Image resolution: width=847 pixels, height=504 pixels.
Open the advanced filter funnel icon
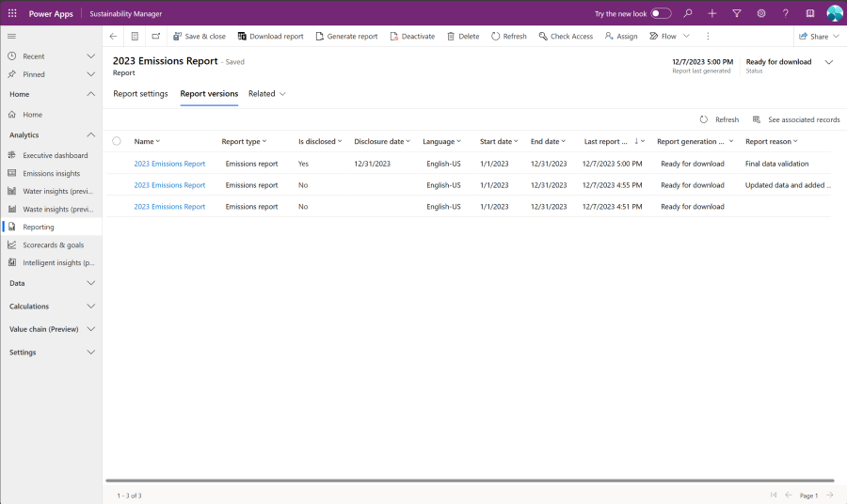737,13
